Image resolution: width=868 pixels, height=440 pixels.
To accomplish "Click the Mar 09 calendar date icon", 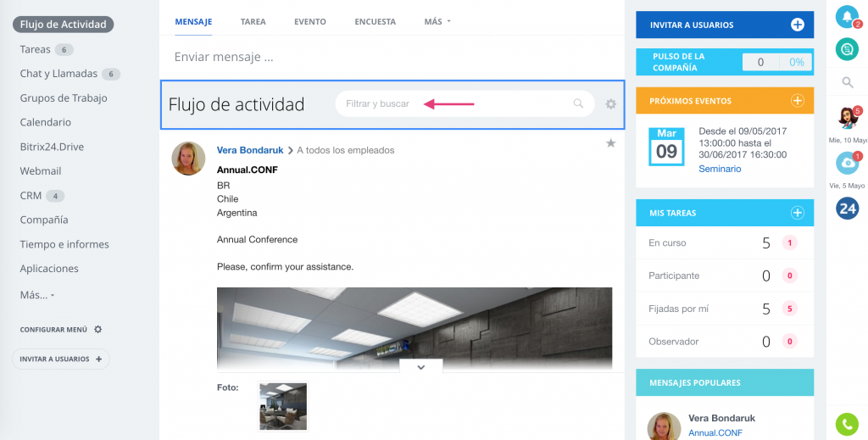I will pos(666,147).
